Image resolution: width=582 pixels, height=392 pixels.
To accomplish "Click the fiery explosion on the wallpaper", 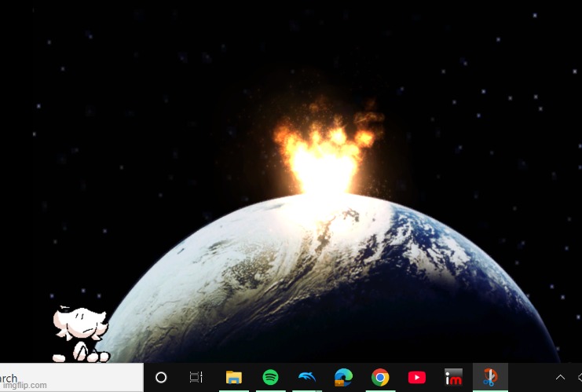I will pyautogui.click(x=326, y=149).
